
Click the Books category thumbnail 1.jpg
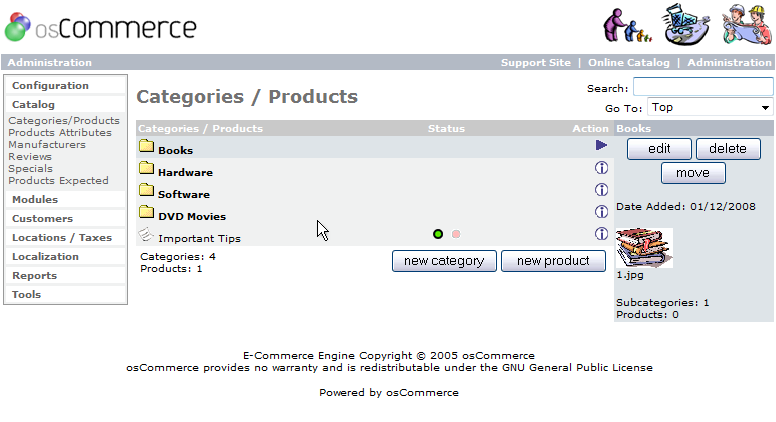(x=644, y=248)
